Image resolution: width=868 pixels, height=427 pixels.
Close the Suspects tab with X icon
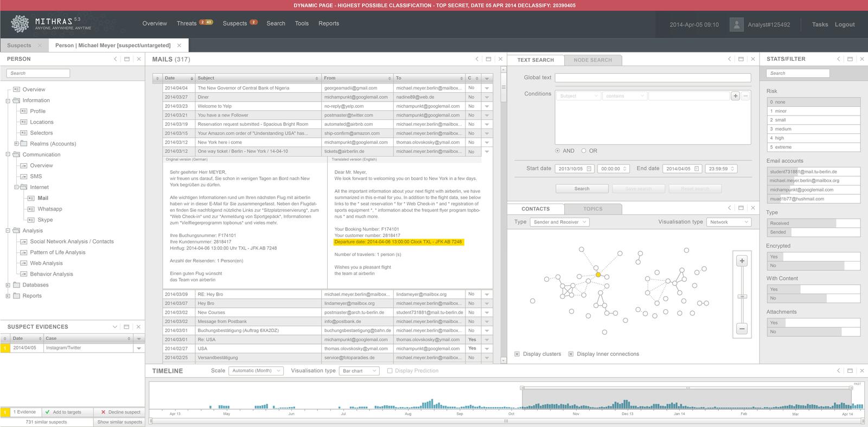pos(40,46)
